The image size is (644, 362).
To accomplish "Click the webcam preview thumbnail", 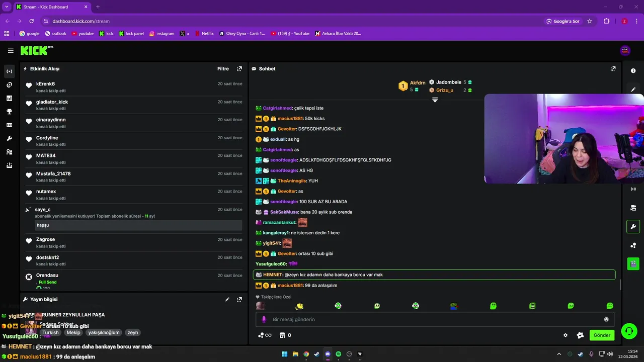I will [564, 138].
